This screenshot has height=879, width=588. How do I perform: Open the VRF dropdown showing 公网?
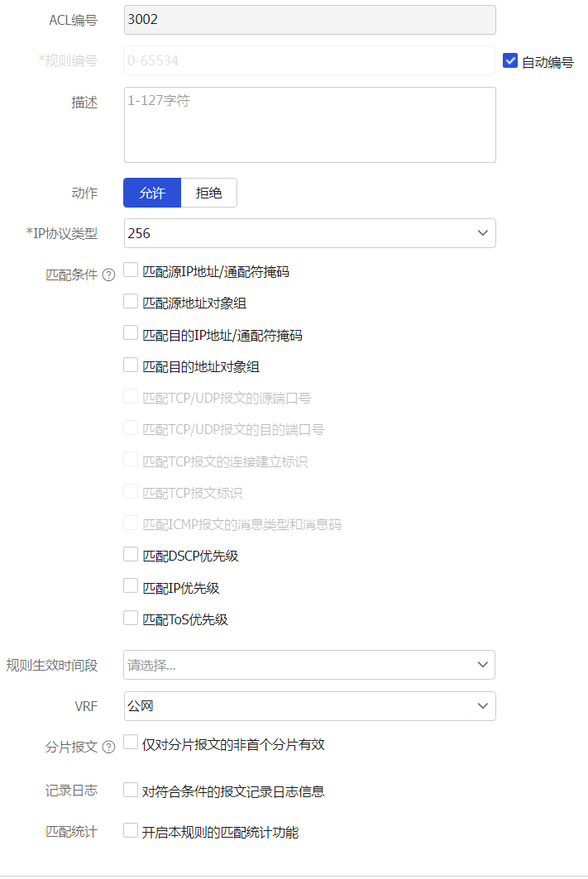point(309,706)
